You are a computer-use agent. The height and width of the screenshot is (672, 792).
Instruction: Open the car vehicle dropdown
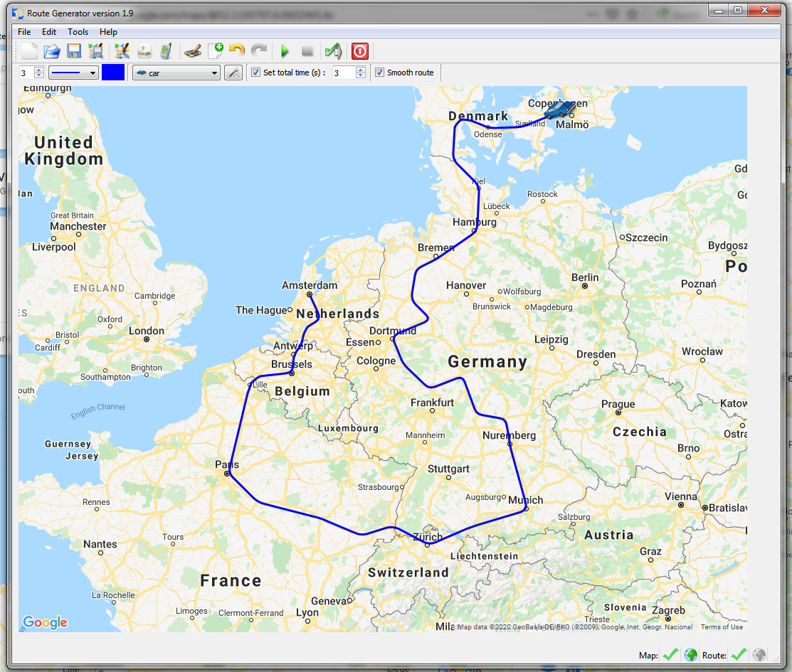(176, 73)
